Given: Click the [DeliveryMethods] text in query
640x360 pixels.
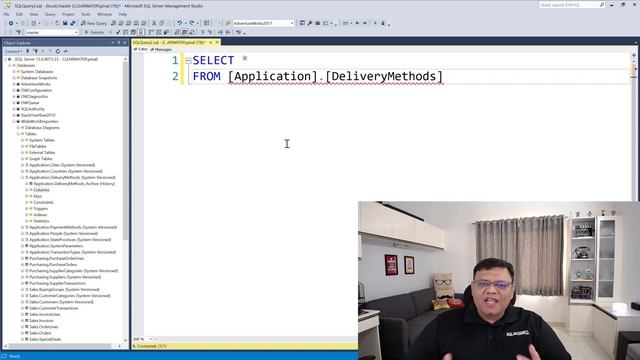Looking at the screenshot, I should click(384, 76).
